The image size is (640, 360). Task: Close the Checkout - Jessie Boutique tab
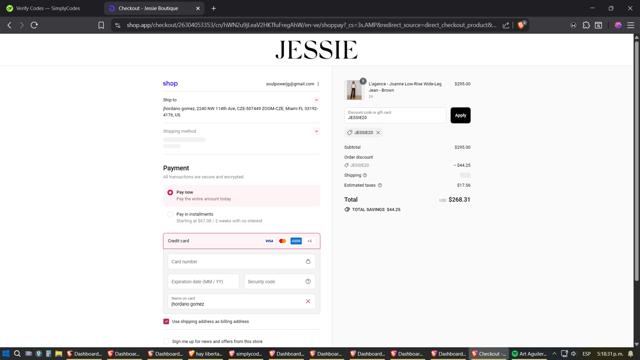pyautogui.click(x=198, y=8)
